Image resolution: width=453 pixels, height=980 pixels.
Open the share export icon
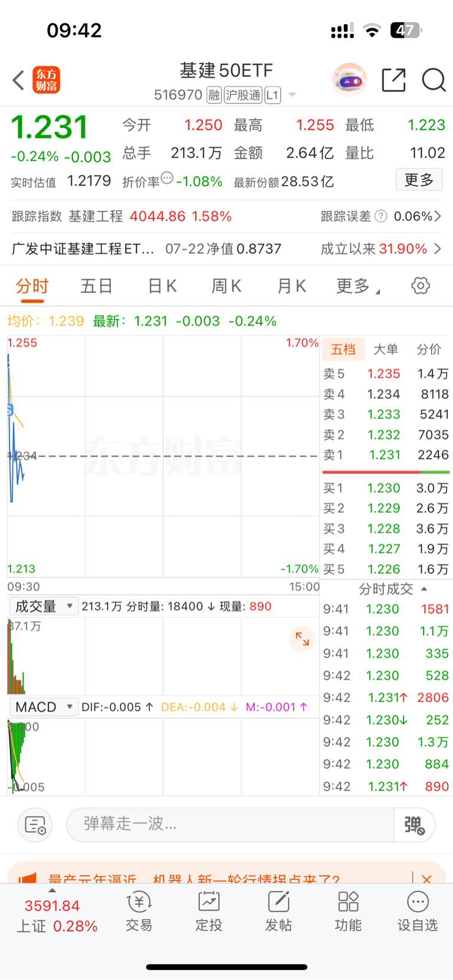(393, 80)
